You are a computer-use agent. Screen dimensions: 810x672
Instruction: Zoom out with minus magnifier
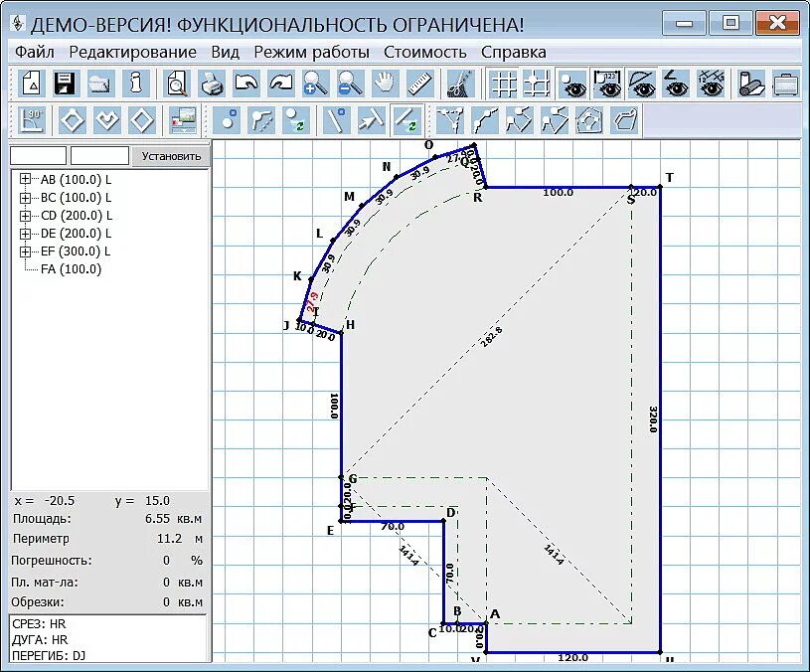coord(350,83)
